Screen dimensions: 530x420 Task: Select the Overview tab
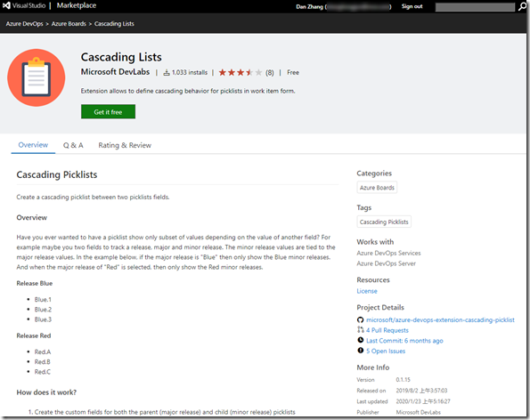point(33,145)
